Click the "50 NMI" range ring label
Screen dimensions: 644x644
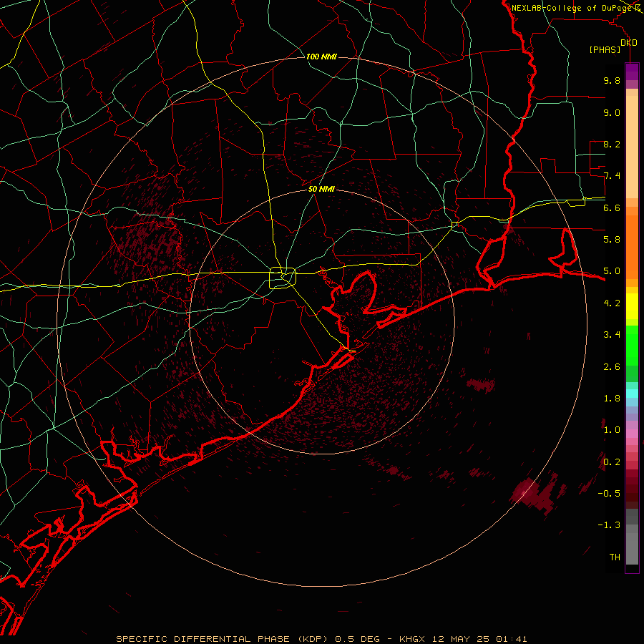(321, 189)
